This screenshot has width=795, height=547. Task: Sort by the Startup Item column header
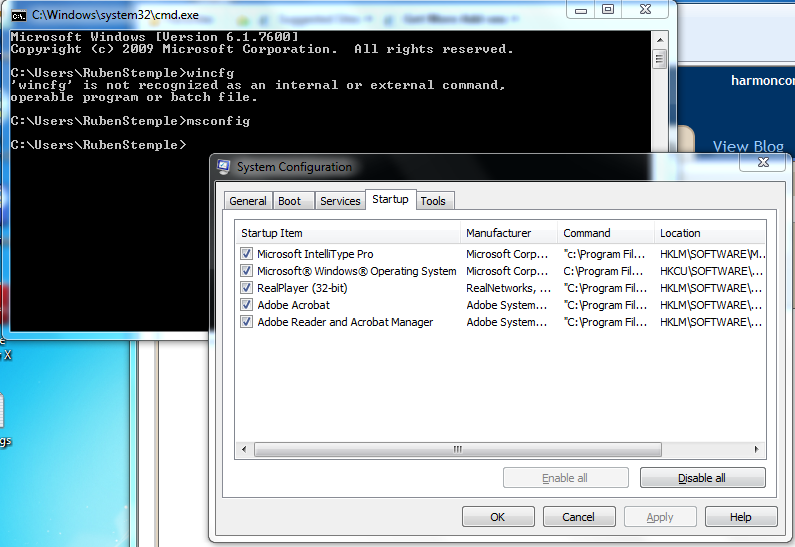coord(348,233)
